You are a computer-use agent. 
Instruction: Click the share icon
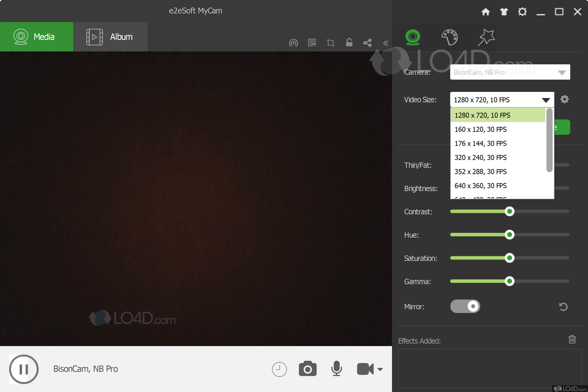(x=367, y=43)
